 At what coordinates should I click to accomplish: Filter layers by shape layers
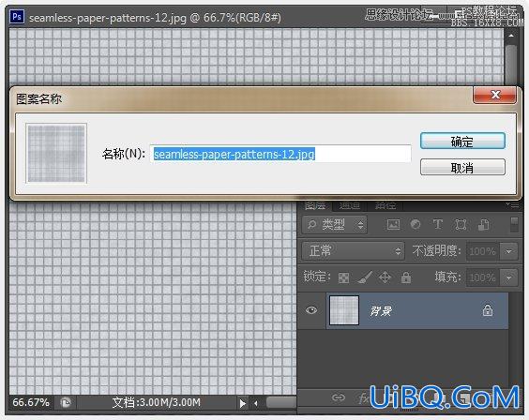tap(461, 224)
